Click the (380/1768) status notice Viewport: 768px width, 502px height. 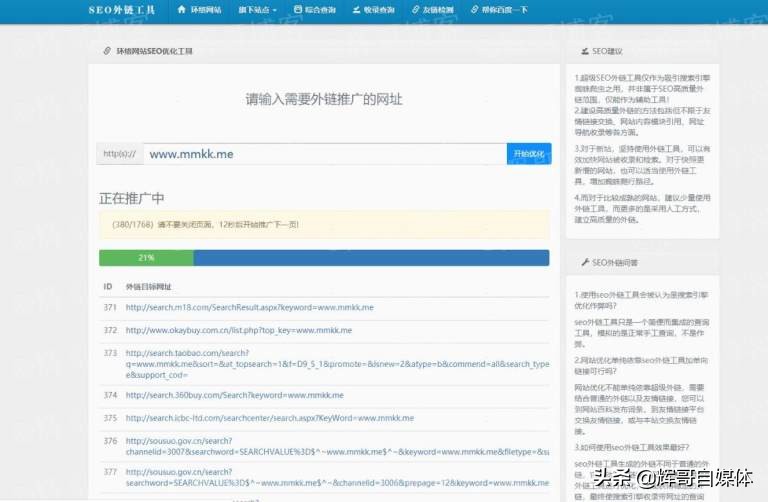[x=324, y=224]
